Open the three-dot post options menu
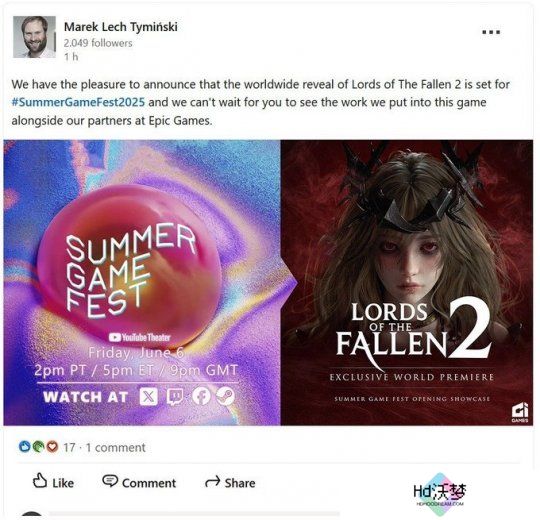540x520 pixels. 491,32
